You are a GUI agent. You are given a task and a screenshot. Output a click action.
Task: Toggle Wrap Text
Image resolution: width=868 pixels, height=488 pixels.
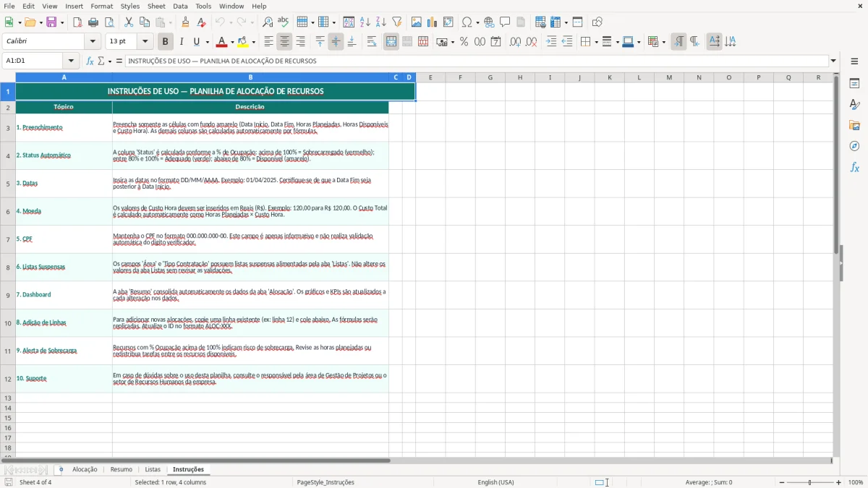[371, 42]
